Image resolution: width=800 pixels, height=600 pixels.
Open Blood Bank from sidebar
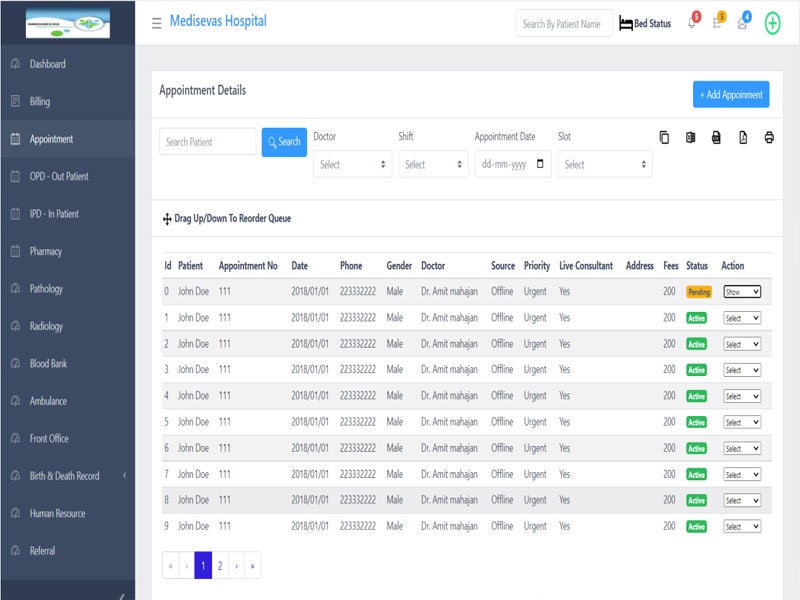(48, 364)
